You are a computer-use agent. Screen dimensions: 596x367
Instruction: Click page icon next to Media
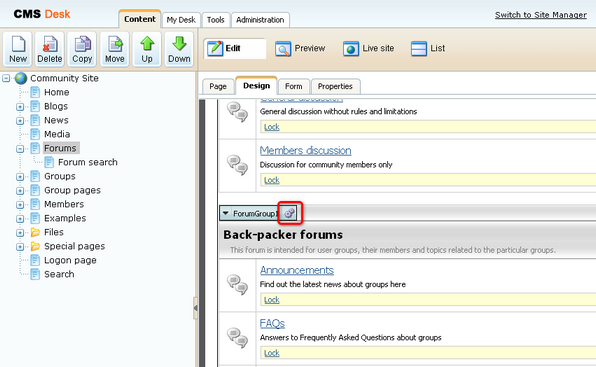(x=35, y=134)
